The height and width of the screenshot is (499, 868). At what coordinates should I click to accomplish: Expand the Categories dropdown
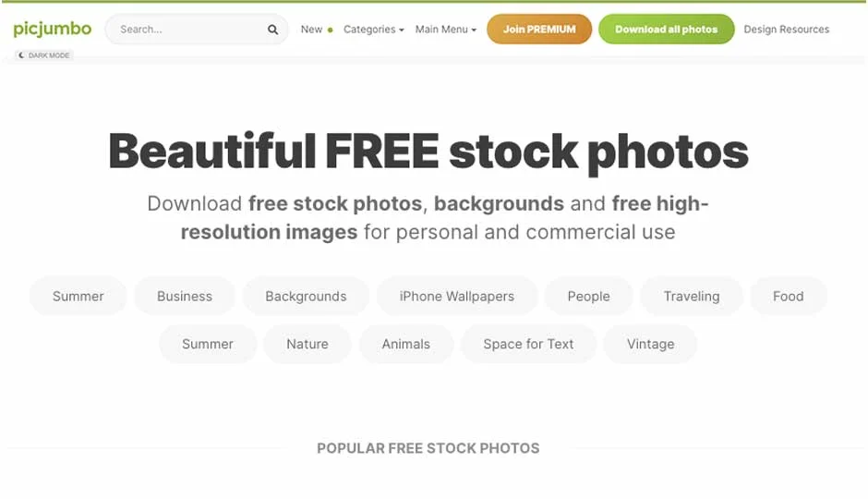374,30
